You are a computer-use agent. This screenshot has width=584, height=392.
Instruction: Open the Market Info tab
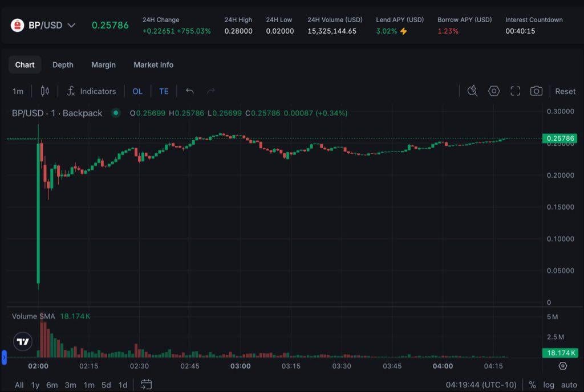pyautogui.click(x=153, y=65)
